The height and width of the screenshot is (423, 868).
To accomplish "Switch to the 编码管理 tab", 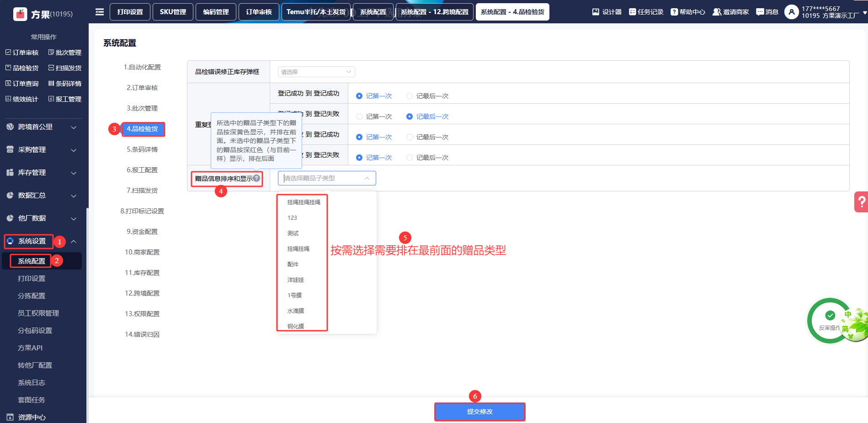I will pyautogui.click(x=216, y=12).
